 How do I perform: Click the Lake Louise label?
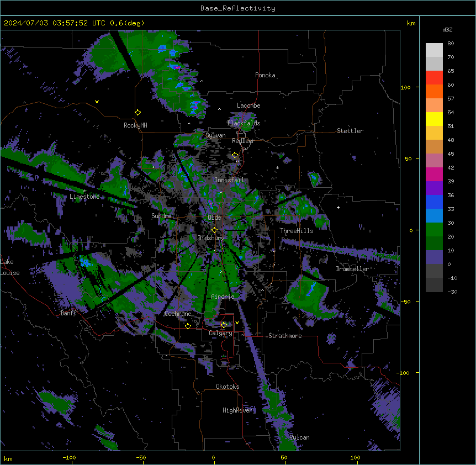pos(10,267)
